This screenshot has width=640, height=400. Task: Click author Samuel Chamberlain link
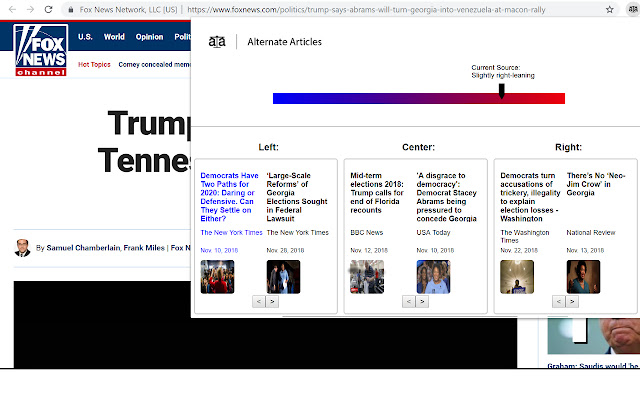point(83,248)
